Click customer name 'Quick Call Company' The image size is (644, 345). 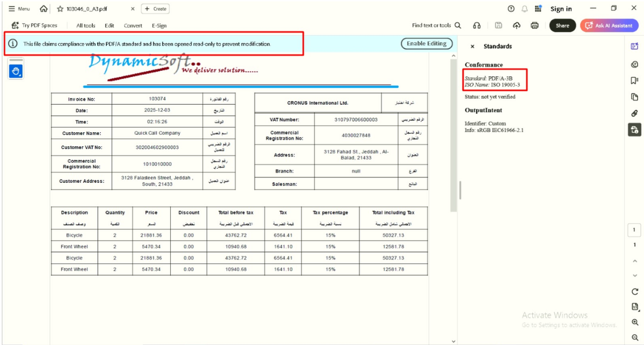(157, 133)
